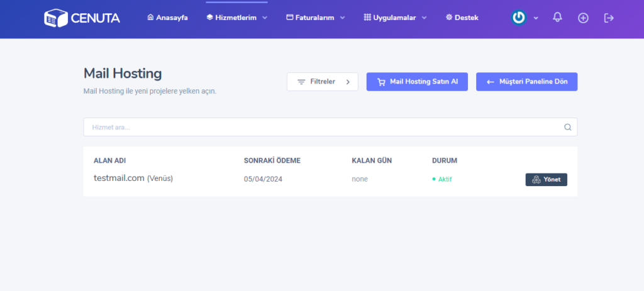Expand the Faturalarım dropdown chevron
This screenshot has height=291, width=644.
tap(343, 18)
